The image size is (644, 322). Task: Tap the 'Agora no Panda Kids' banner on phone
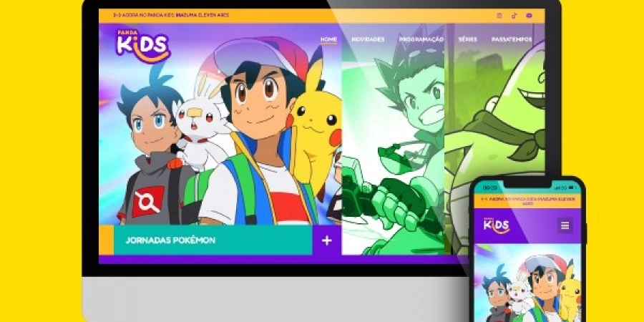click(528, 201)
